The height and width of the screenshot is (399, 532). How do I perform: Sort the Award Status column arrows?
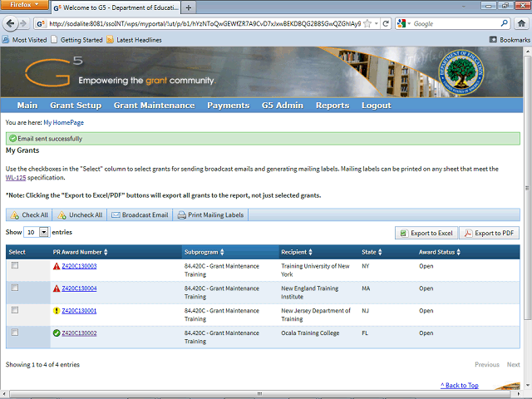(458, 252)
